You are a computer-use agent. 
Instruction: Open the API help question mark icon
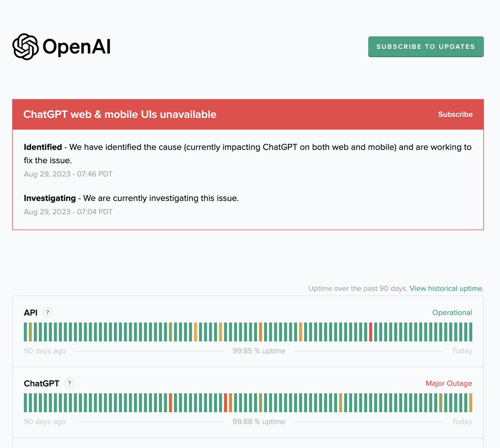click(47, 313)
